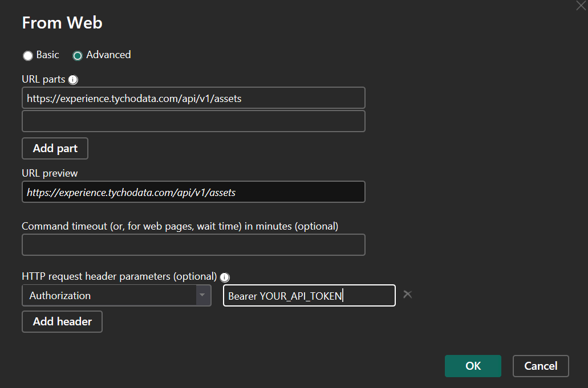Click the Add header button
The image size is (588, 388).
point(62,321)
